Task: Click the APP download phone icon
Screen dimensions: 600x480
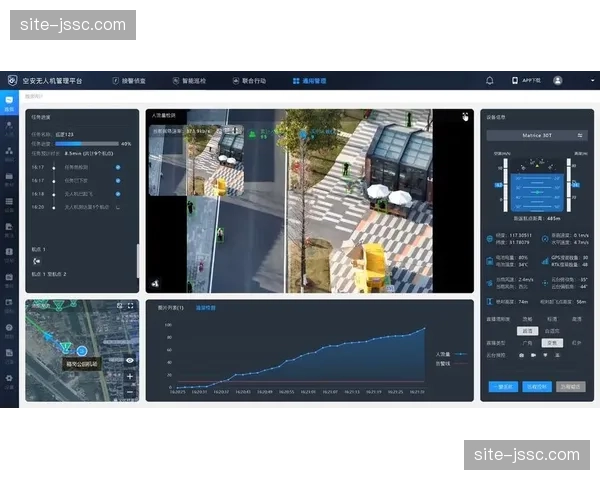Action: click(x=515, y=80)
